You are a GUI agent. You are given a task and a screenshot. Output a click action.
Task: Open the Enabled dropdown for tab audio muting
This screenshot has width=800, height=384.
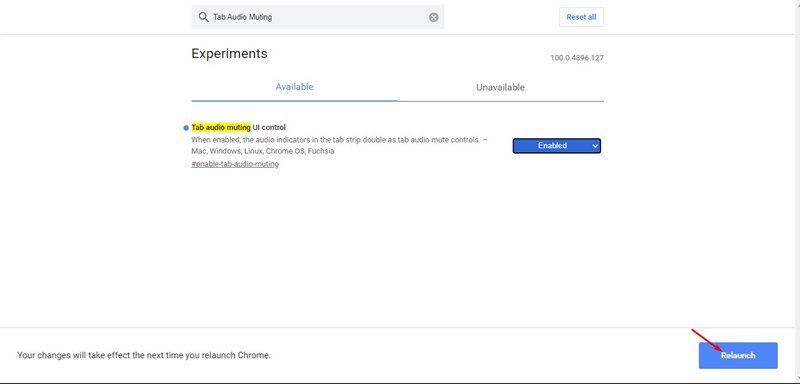[557, 146]
